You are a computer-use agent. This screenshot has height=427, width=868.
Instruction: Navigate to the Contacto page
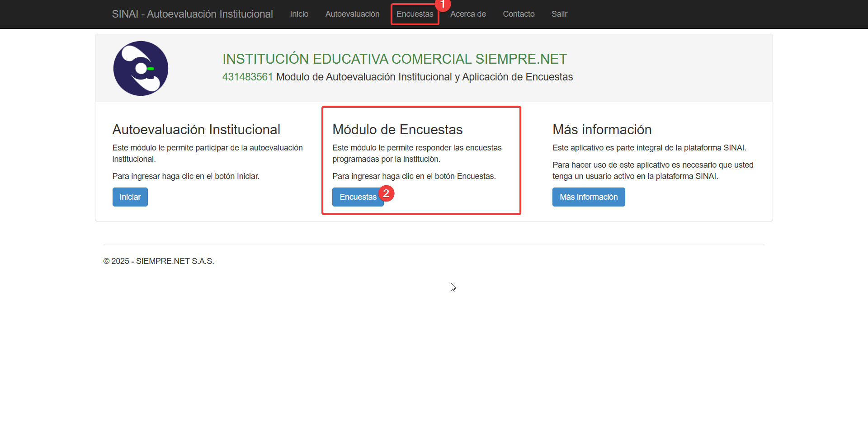coord(519,14)
